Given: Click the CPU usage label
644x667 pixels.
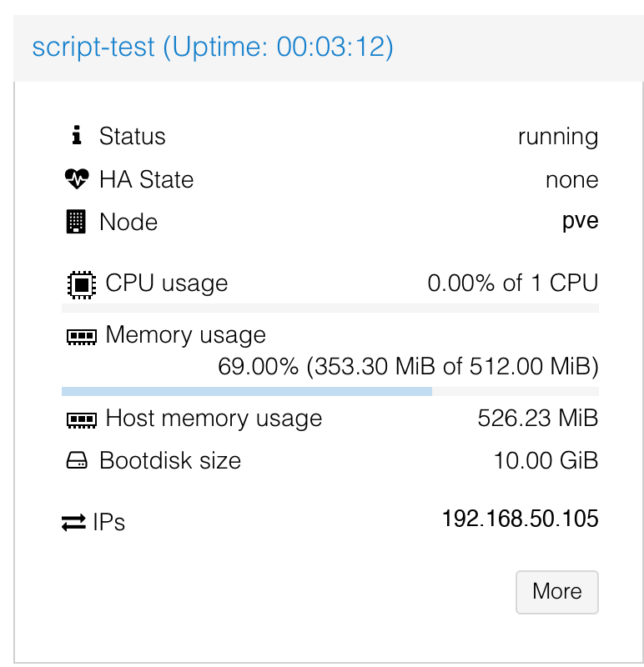Looking at the screenshot, I should click(167, 283).
